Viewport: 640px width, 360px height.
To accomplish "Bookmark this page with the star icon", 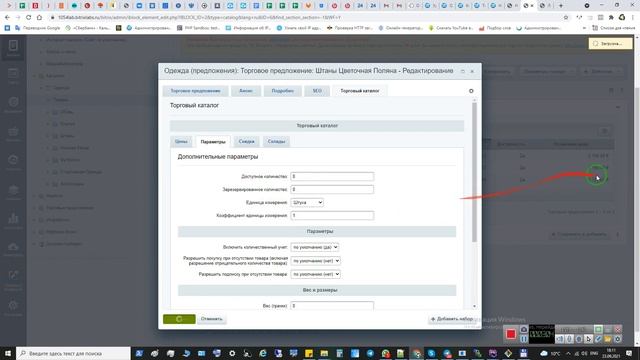I will 566,18.
